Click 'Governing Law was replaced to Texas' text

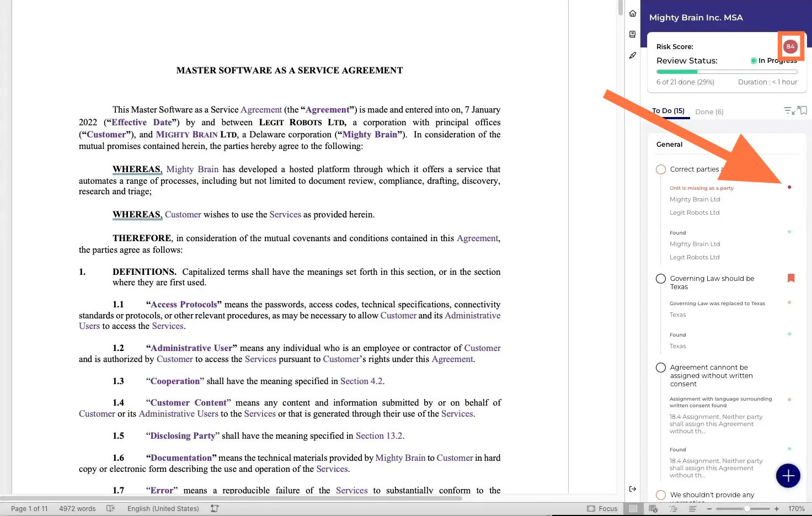click(717, 304)
